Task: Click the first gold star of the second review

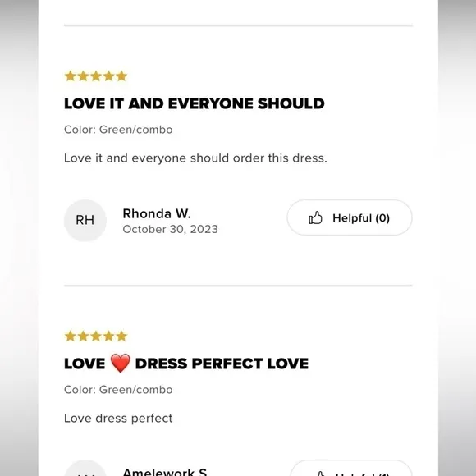Action: click(70, 336)
